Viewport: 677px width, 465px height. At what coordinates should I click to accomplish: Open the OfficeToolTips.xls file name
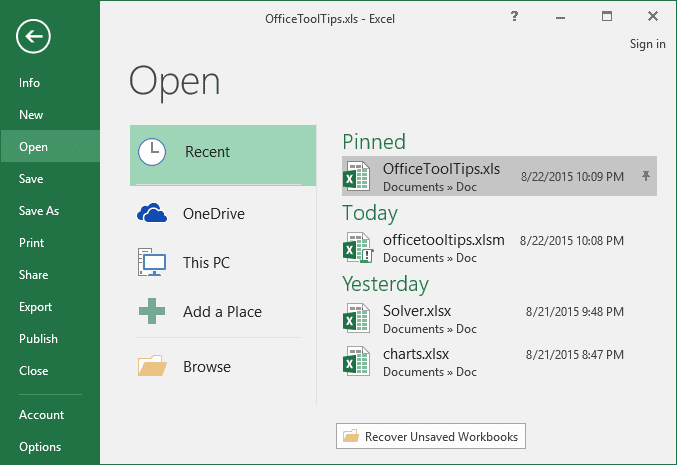point(441,168)
